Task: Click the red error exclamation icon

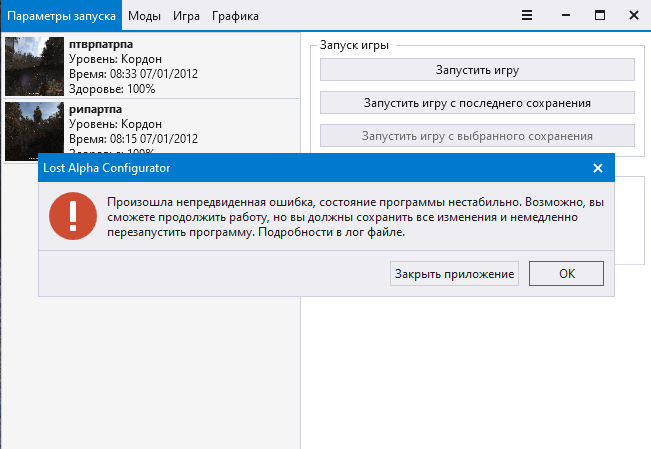Action: pos(73,216)
